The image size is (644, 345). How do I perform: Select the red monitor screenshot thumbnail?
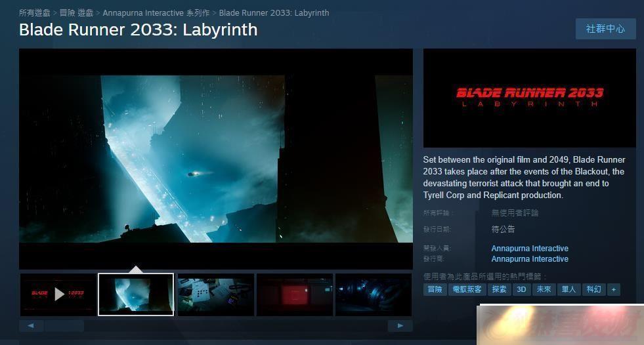(x=295, y=294)
